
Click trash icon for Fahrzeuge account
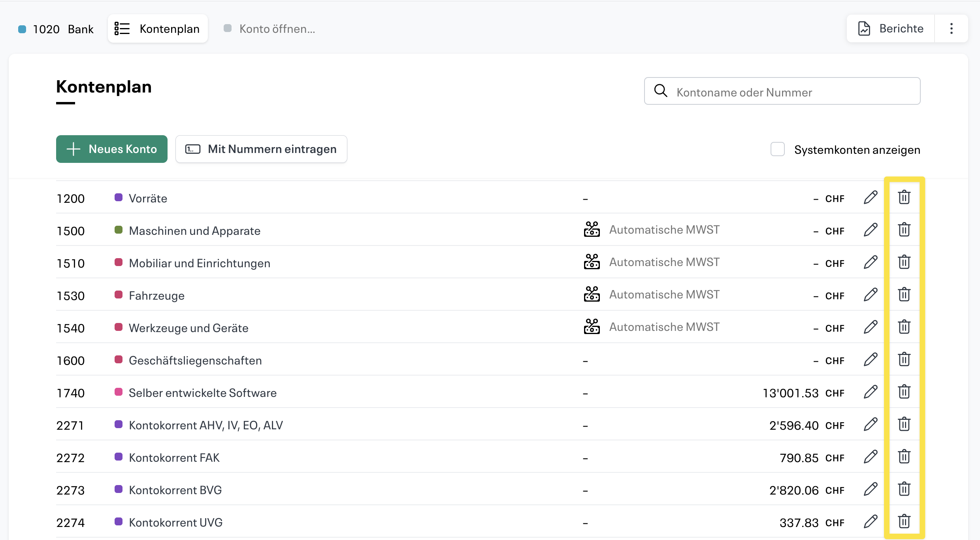[904, 295]
